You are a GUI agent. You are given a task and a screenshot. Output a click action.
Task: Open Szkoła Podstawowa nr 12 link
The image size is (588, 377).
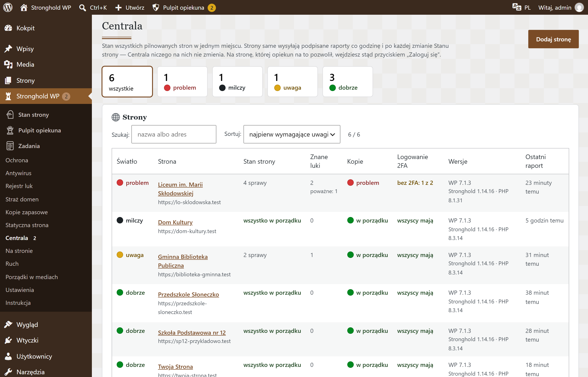[x=192, y=332]
